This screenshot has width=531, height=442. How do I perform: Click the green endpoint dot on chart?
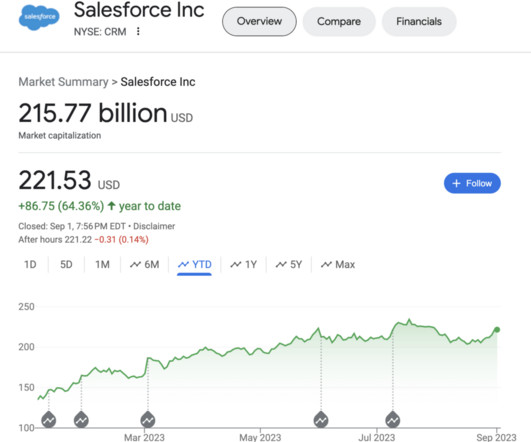[x=497, y=330]
